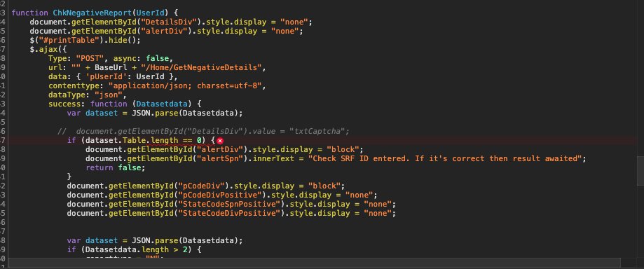This screenshot has height=269, width=644.
Task: Click the vertical scrollbar thumb
Action: (640, 171)
